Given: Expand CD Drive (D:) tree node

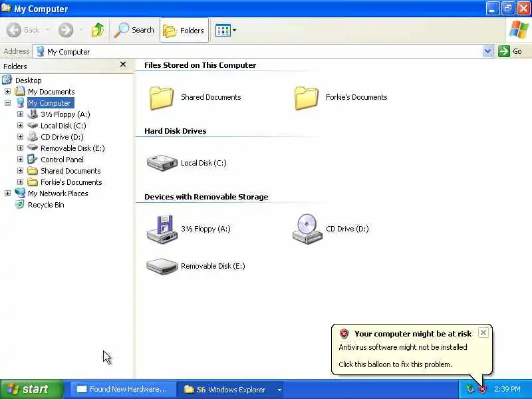Looking at the screenshot, I should pos(20,137).
